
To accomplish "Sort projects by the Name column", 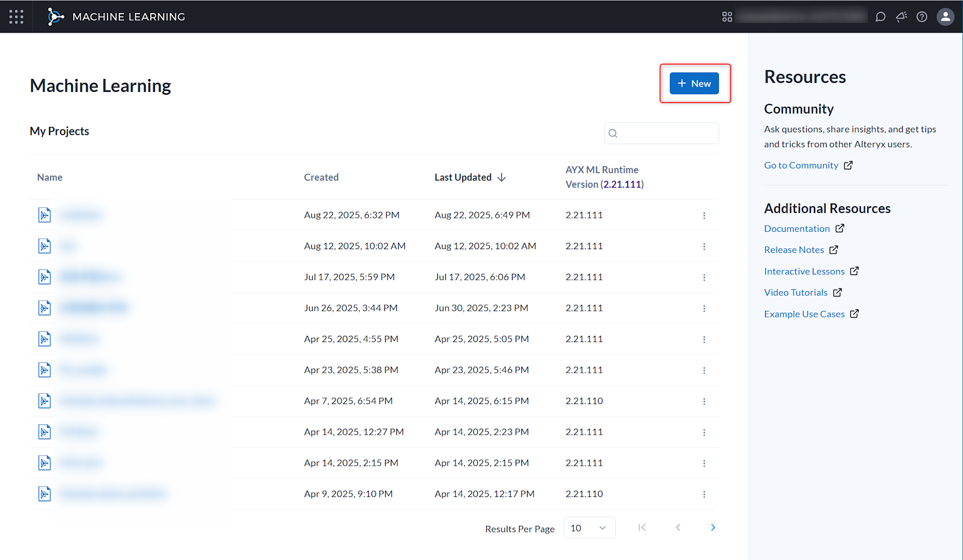I will tap(50, 177).
